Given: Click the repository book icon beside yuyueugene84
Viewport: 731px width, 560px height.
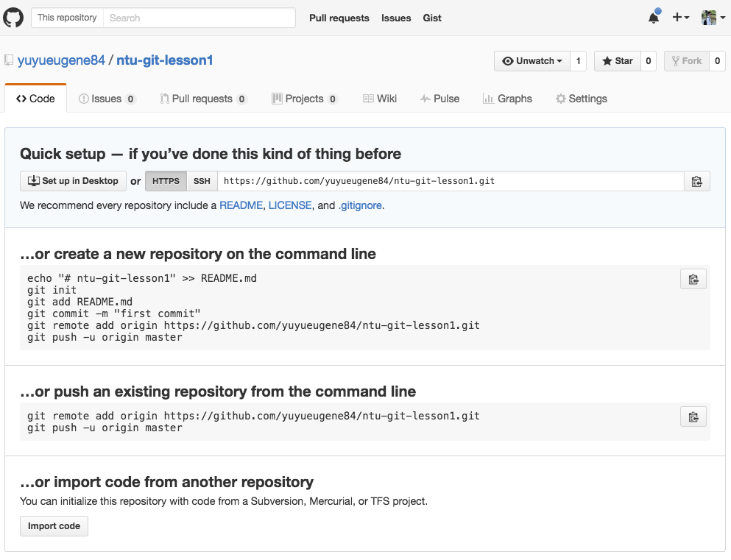Looking at the screenshot, I should (x=9, y=60).
